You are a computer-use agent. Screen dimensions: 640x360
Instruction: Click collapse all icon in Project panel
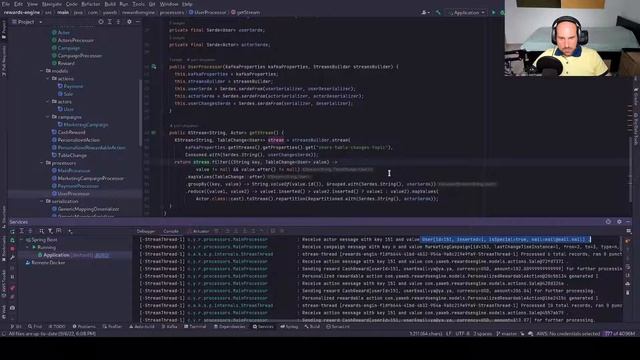pos(118,22)
